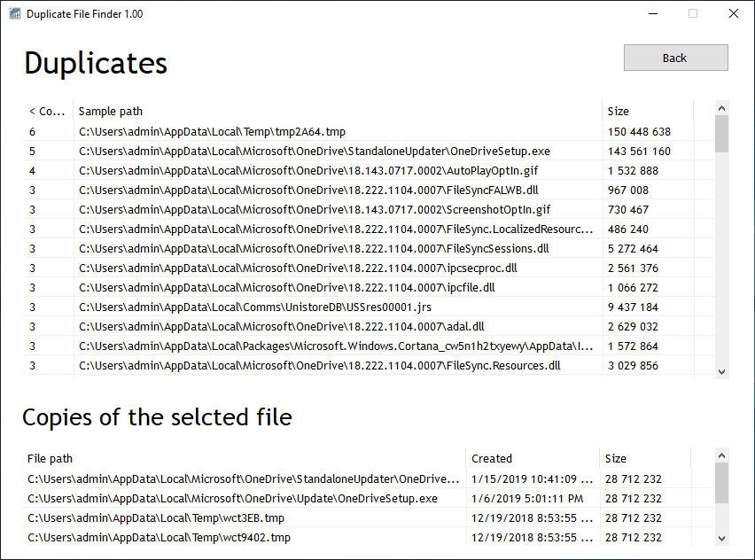Sort copies by Created column header
The width and height of the screenshot is (755, 560).
point(532,458)
